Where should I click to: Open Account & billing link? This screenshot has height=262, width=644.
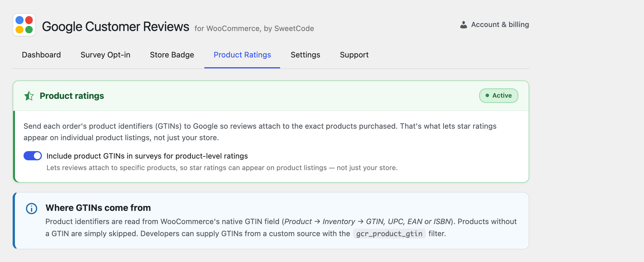click(x=494, y=25)
